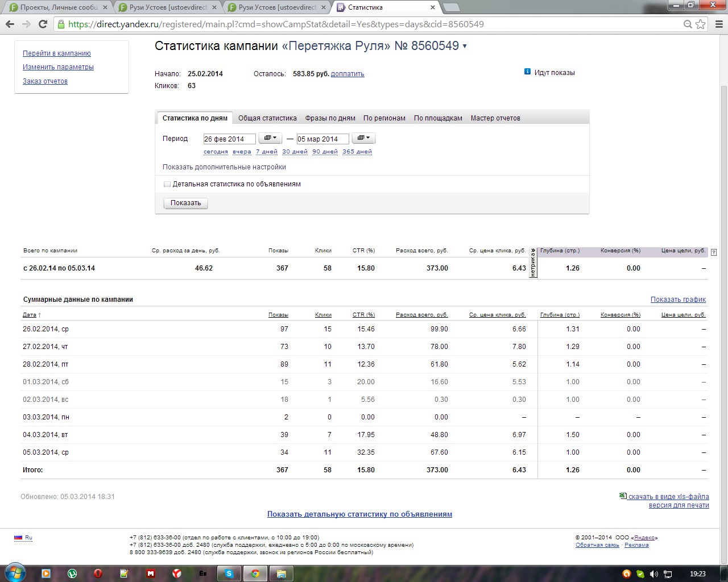The width and height of the screenshot is (728, 582).
Task: Click the browser Forward arrow
Action: 26,24
